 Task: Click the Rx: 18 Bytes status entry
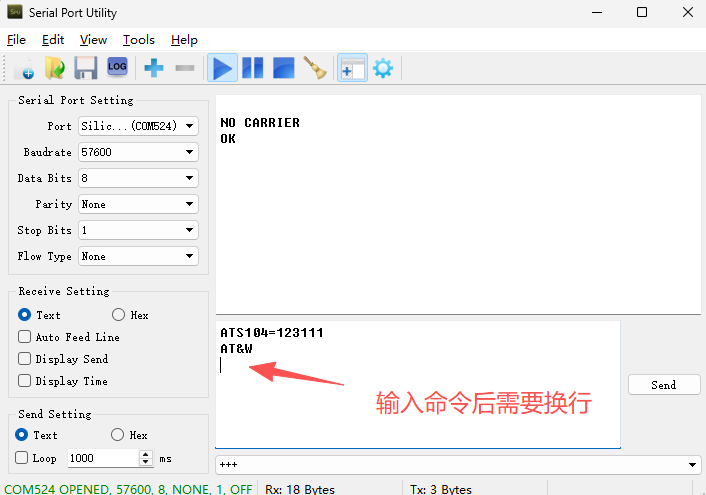coord(300,489)
